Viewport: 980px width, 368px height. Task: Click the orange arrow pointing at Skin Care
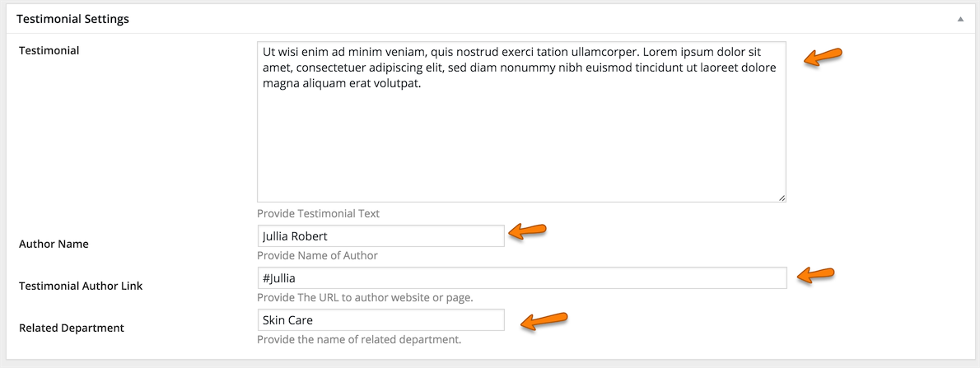tap(544, 320)
